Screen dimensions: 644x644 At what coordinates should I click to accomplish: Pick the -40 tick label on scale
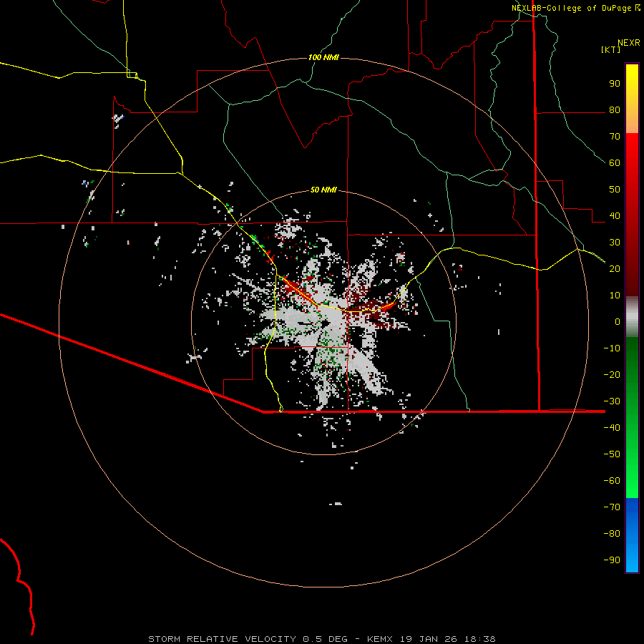(x=612, y=428)
